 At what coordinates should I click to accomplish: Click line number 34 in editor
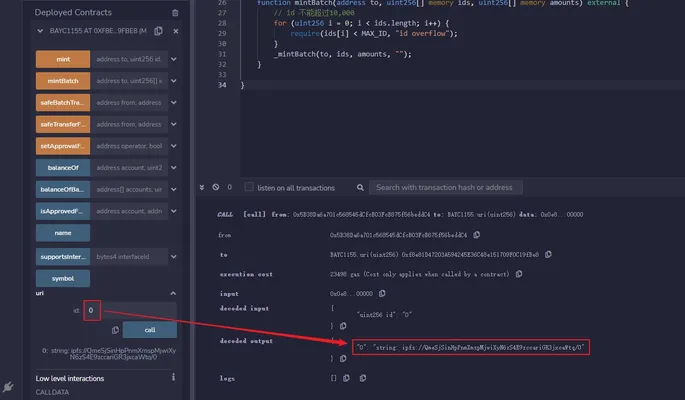pyautogui.click(x=222, y=85)
